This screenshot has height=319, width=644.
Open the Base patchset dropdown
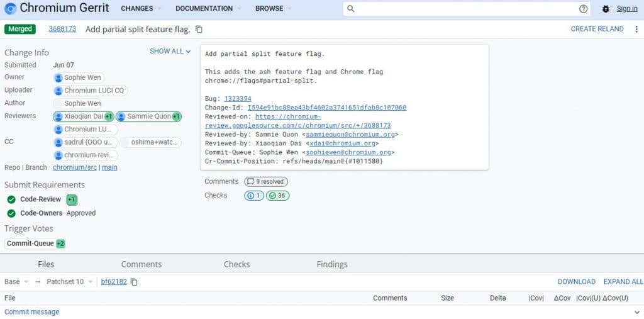16,282
